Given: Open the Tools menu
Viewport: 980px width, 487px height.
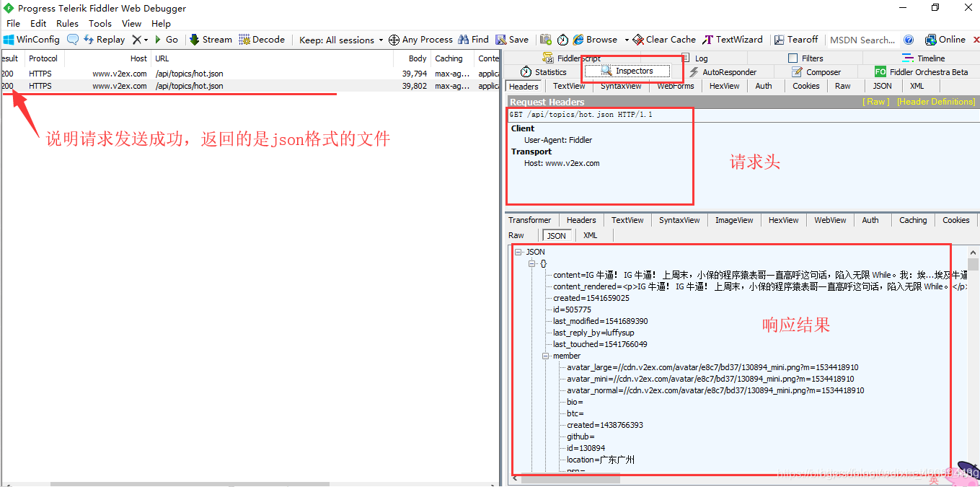Looking at the screenshot, I should coord(100,23).
